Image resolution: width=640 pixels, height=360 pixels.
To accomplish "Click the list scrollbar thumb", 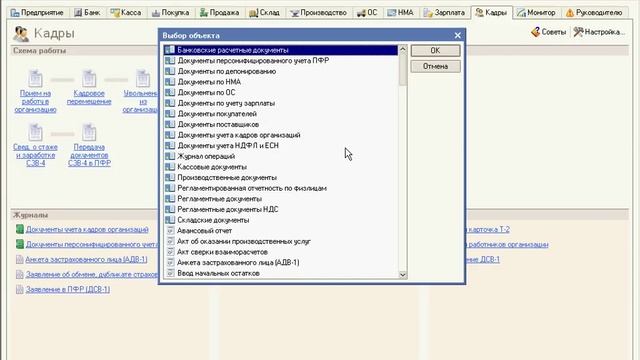I will point(402,70).
